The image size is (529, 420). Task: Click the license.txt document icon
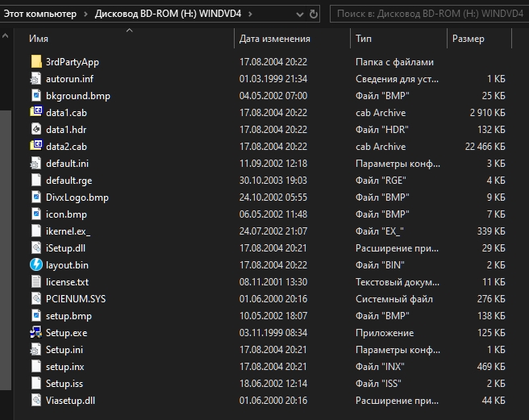point(36,281)
